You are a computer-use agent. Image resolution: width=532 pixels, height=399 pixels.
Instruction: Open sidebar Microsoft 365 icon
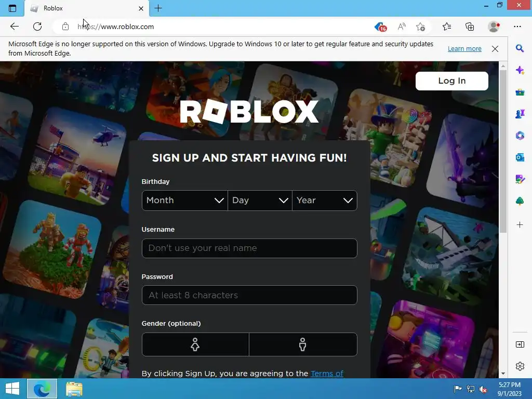pyautogui.click(x=520, y=136)
